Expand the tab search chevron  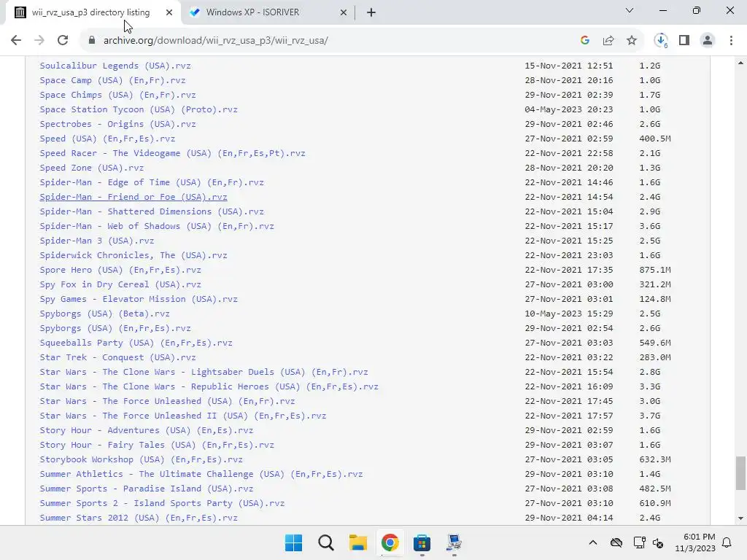630,10
